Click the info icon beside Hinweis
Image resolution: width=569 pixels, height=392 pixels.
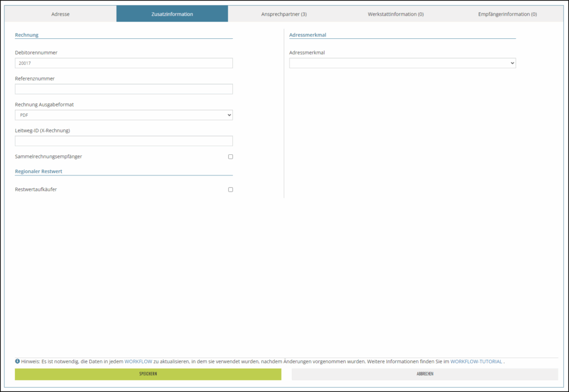[18, 361]
